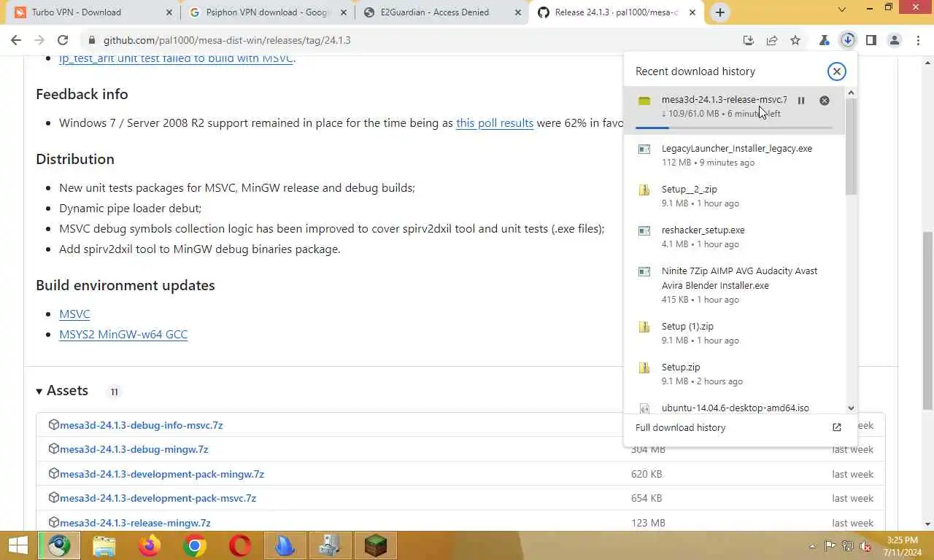Click the taskbar clock showing 3:25 PM

point(902,546)
